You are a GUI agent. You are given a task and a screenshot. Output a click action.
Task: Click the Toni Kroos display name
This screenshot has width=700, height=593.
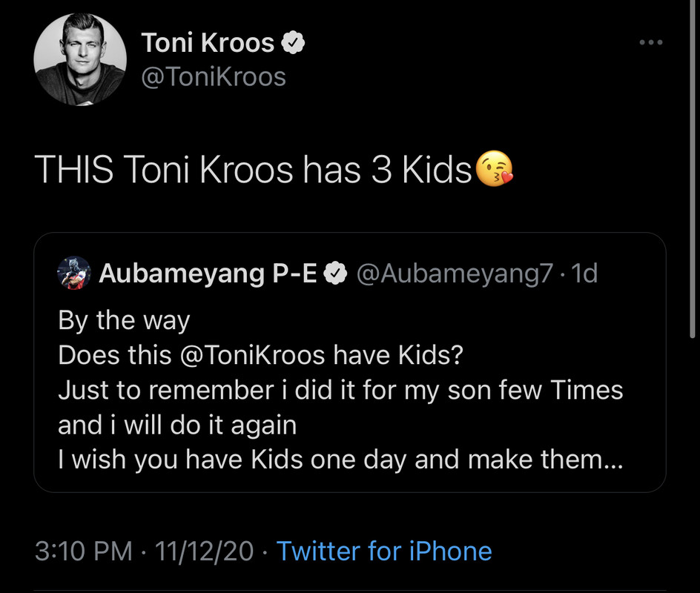pyautogui.click(x=208, y=44)
